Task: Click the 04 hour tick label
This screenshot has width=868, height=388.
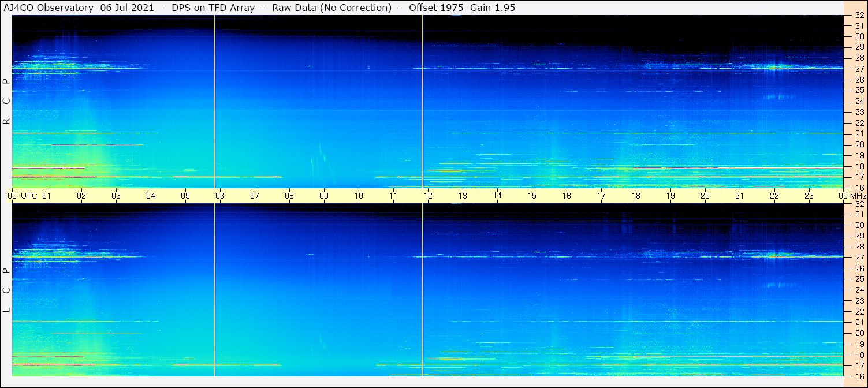Action: pos(151,196)
